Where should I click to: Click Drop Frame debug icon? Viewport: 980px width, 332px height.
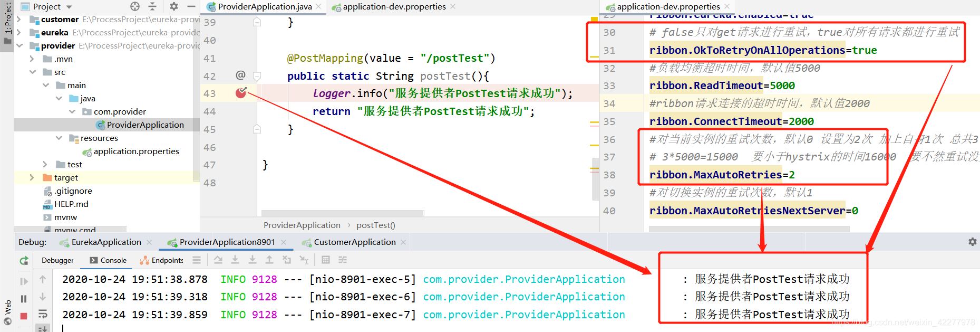click(287, 260)
